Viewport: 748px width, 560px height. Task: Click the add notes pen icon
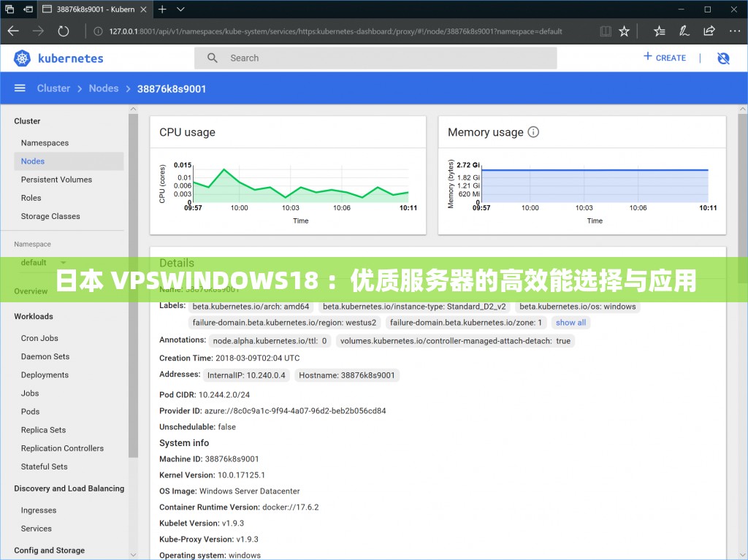[684, 31]
